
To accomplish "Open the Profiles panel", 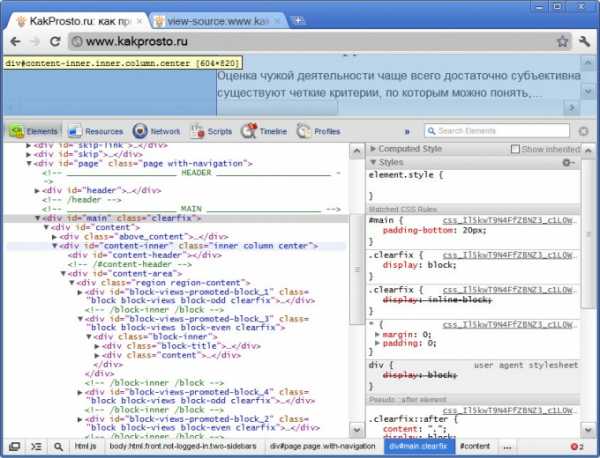I will [318, 131].
